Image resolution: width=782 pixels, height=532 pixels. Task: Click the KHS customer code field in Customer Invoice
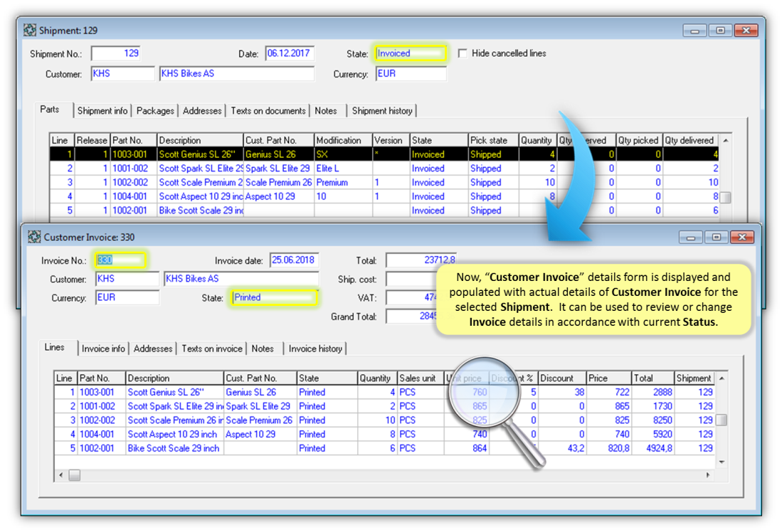[x=127, y=279]
